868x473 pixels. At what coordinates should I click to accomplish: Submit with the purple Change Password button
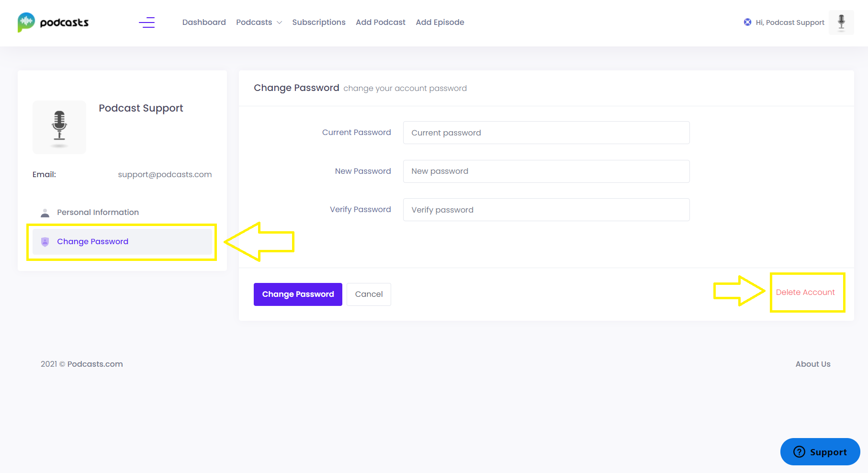298,294
